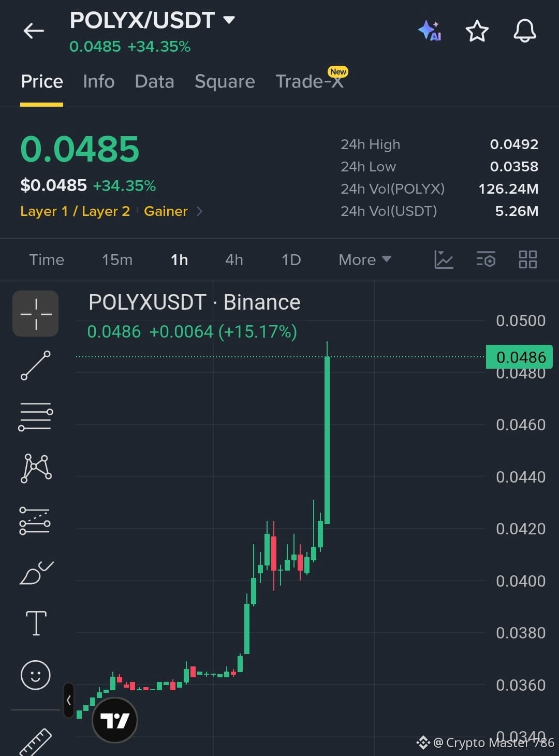Expand the More timeframes dropdown
The height and width of the screenshot is (756, 559).
(365, 259)
